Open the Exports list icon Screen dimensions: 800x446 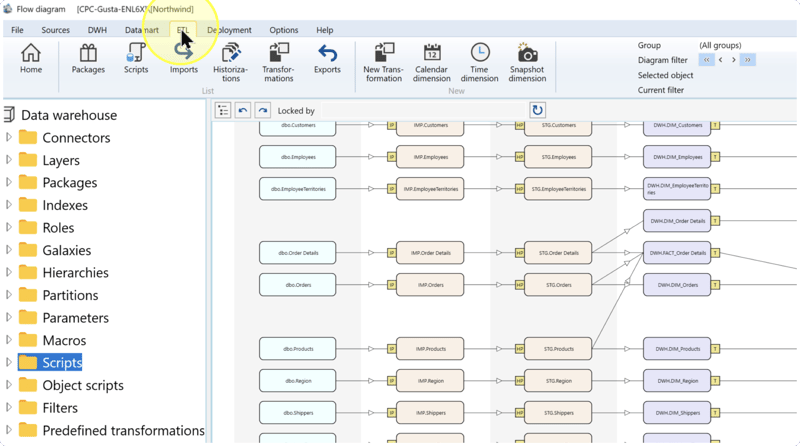[327, 59]
